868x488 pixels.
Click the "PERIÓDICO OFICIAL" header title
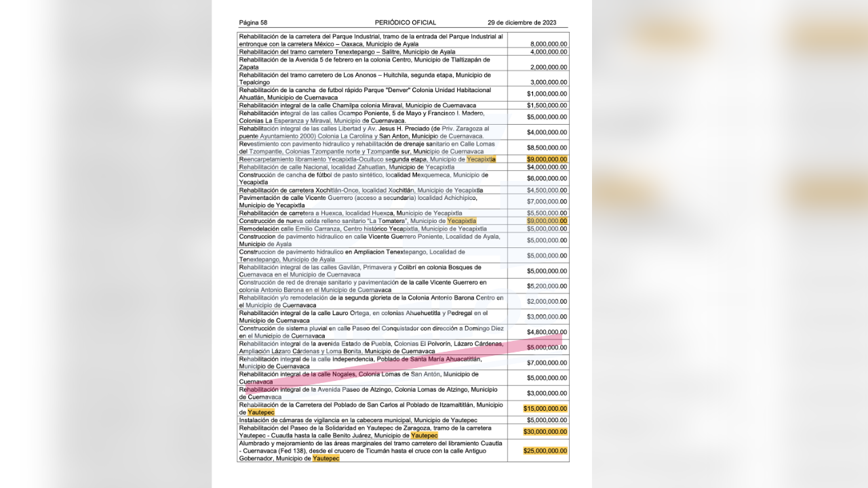point(406,22)
